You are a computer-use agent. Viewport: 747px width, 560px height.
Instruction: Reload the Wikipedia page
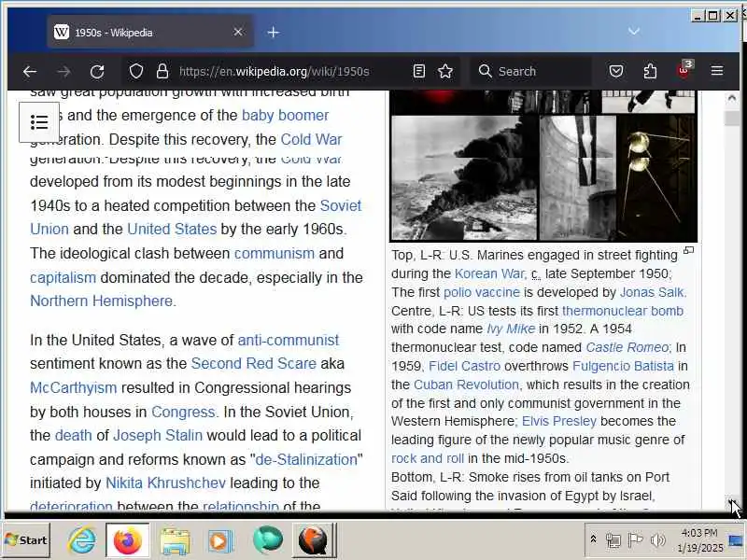(97, 72)
